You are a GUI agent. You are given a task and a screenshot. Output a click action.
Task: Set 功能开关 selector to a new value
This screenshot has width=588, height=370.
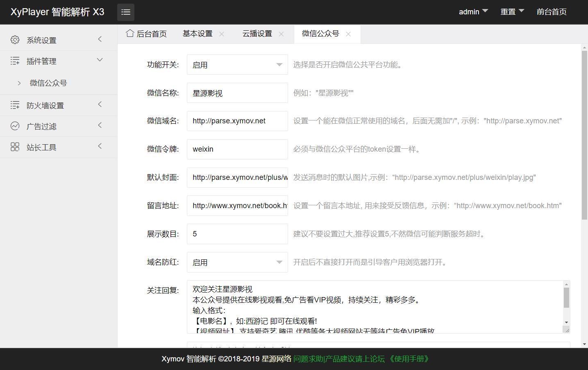(x=237, y=64)
